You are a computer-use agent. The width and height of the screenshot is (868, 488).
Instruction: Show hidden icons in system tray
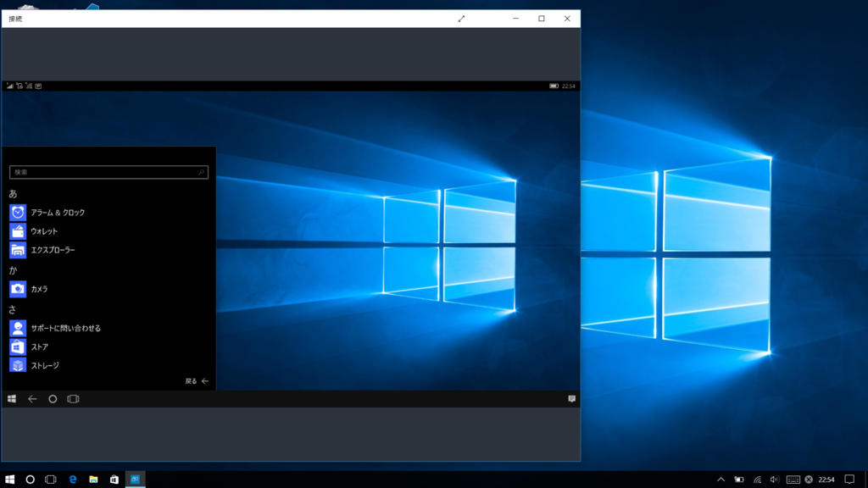[721, 480]
